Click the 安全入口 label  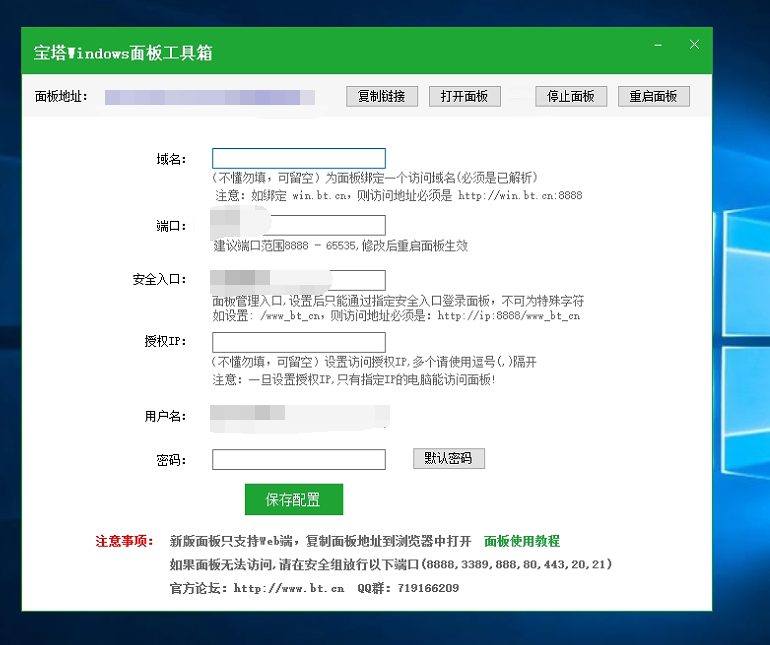159,280
